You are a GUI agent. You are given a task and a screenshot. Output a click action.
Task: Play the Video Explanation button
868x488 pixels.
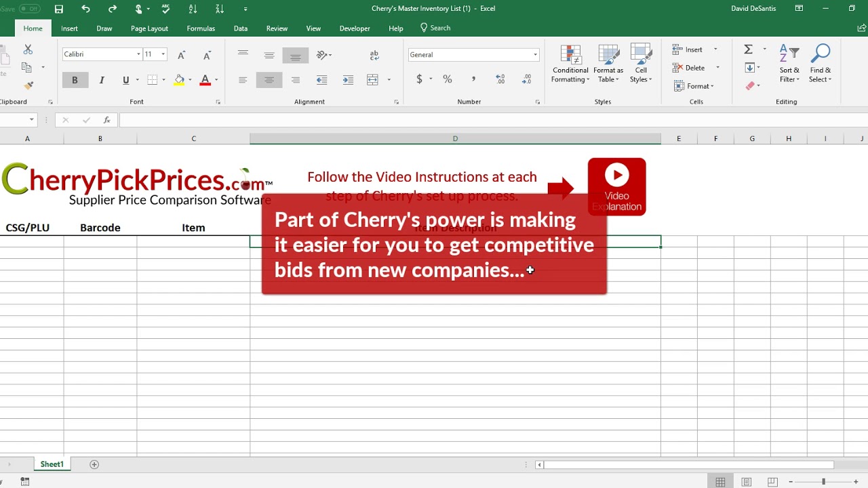[616, 186]
